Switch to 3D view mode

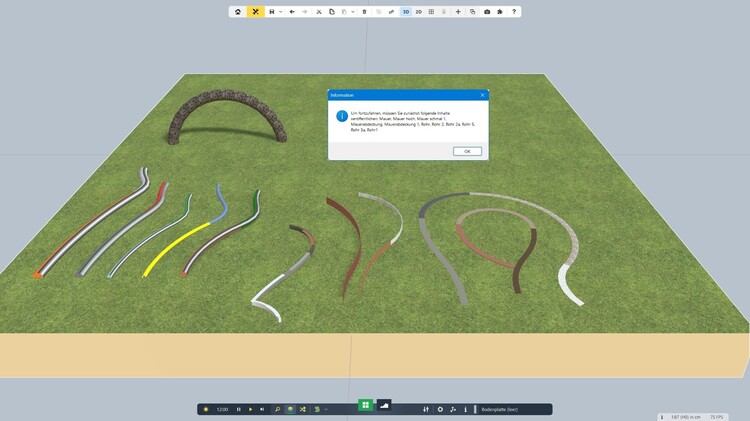tap(406, 11)
